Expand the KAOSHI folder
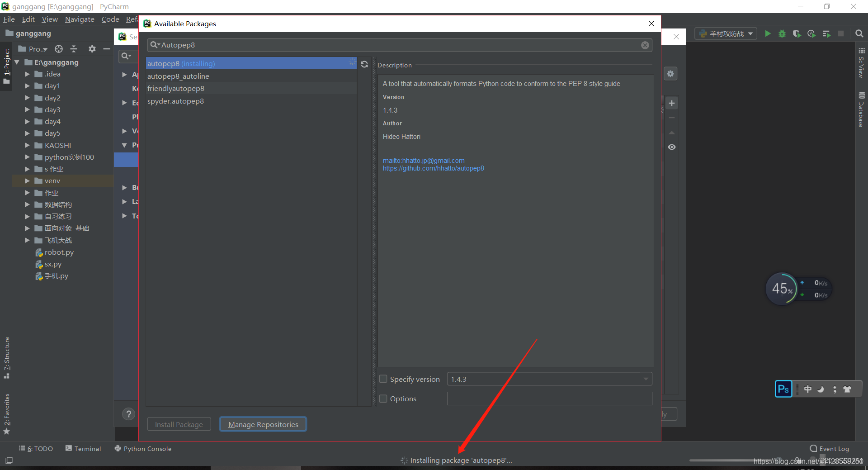868x470 pixels. [27, 145]
